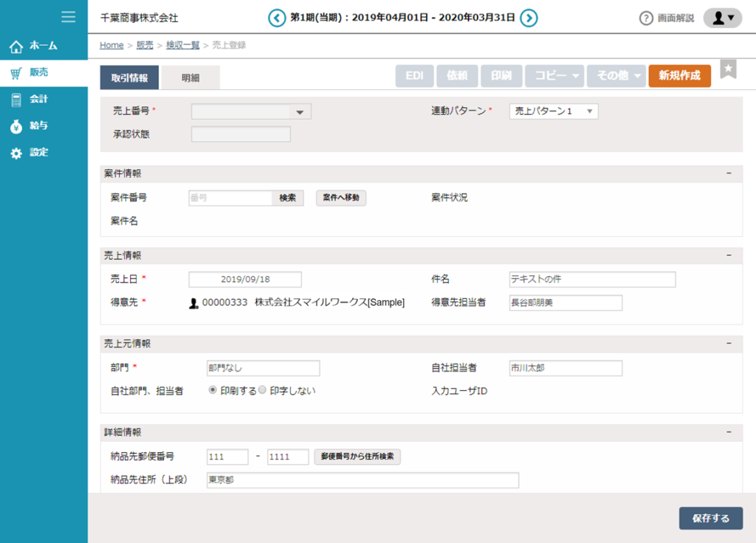Viewport: 756px width, 543px height.
Task: Collapse the 案件情報 section
Action: (729, 173)
